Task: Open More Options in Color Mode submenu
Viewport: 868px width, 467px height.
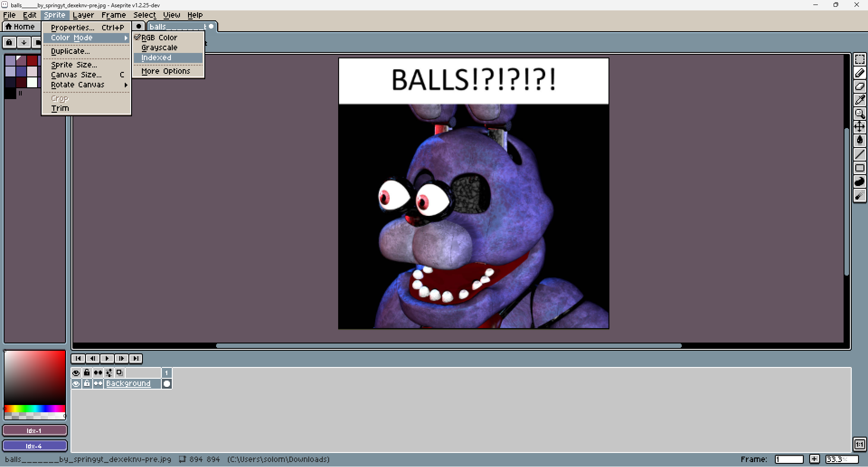Action: tap(168, 71)
